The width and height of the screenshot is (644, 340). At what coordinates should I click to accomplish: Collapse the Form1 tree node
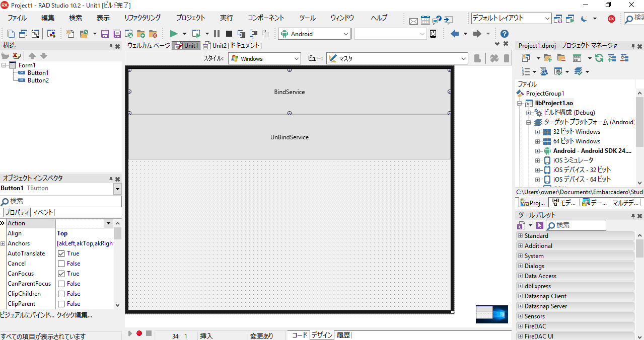pos(4,65)
